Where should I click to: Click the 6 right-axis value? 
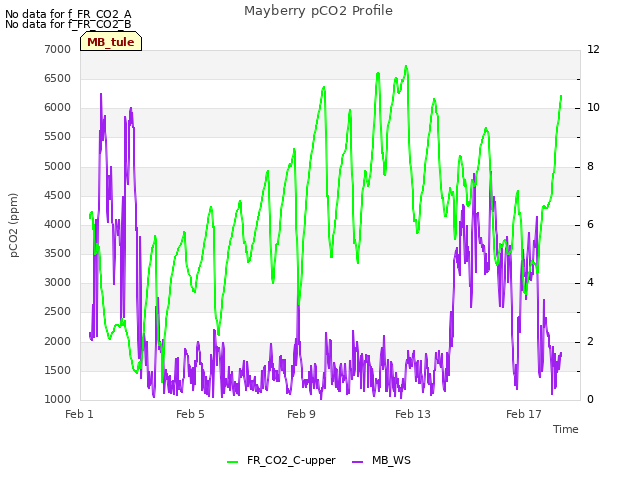point(590,224)
